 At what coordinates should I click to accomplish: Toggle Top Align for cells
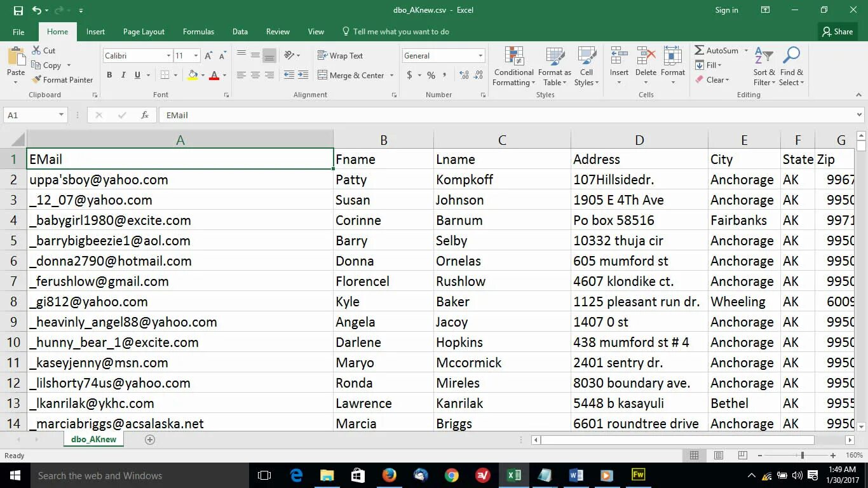(x=241, y=55)
